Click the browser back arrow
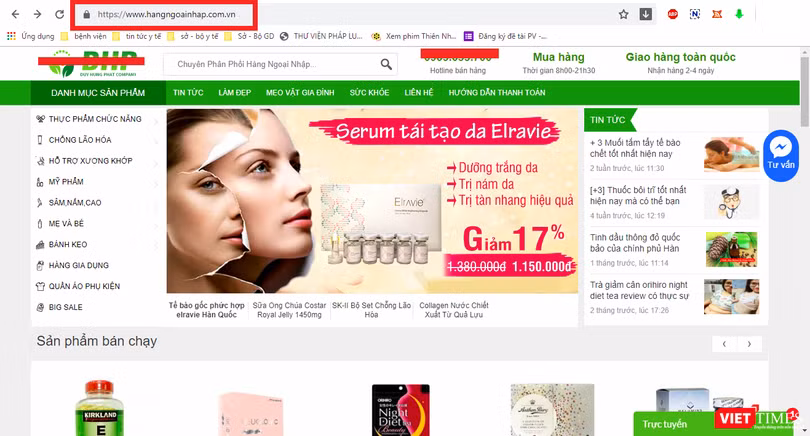The height and width of the screenshot is (436, 810). [x=15, y=14]
